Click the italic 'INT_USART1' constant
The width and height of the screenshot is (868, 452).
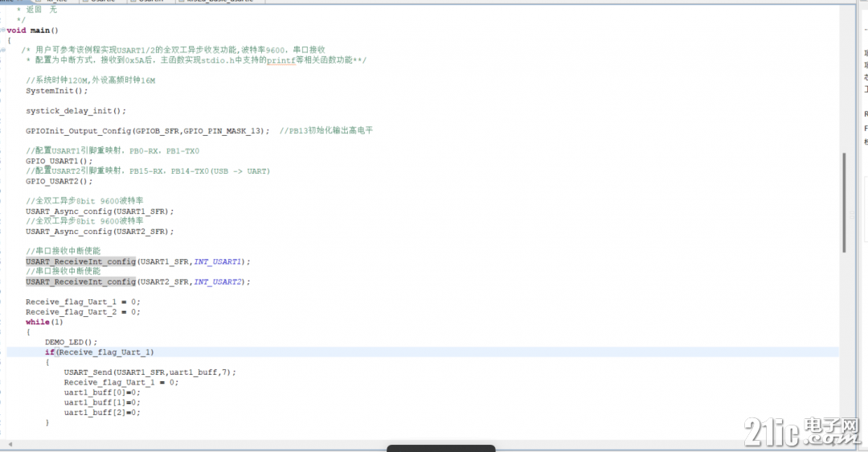click(218, 261)
